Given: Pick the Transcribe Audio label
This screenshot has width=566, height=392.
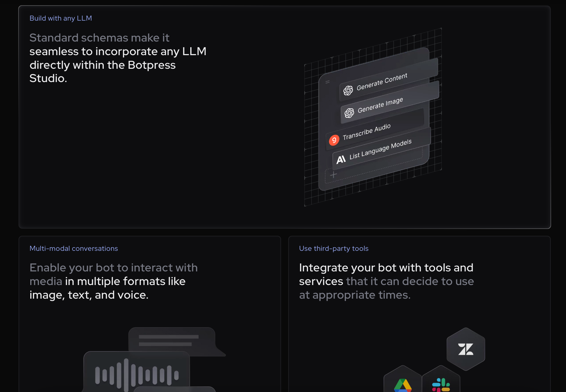Looking at the screenshot, I should pyautogui.click(x=366, y=132).
